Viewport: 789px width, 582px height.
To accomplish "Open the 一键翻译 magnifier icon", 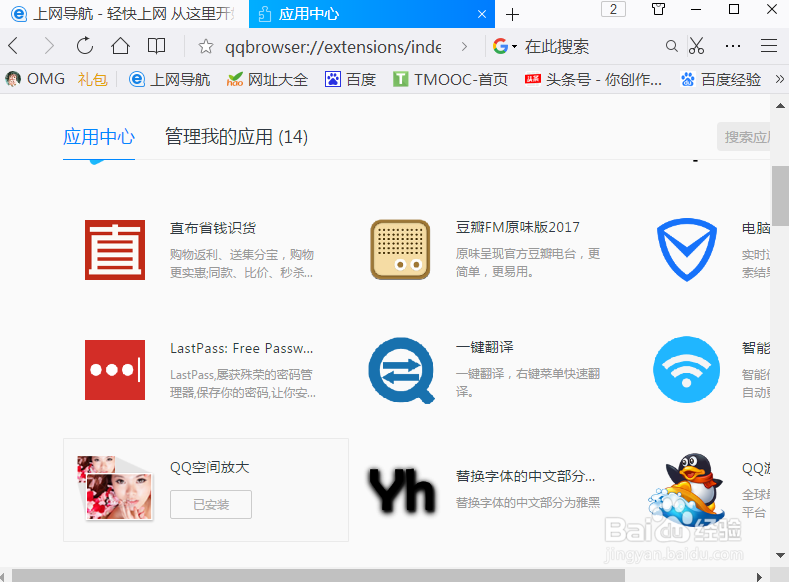I will coord(401,370).
